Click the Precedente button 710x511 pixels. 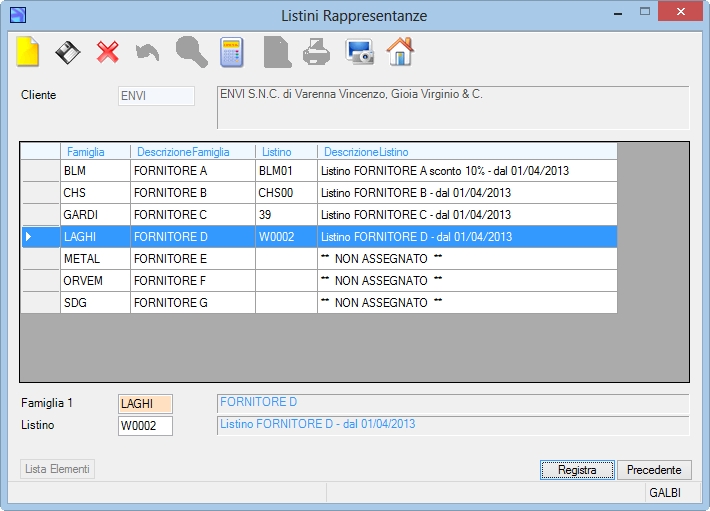654,470
